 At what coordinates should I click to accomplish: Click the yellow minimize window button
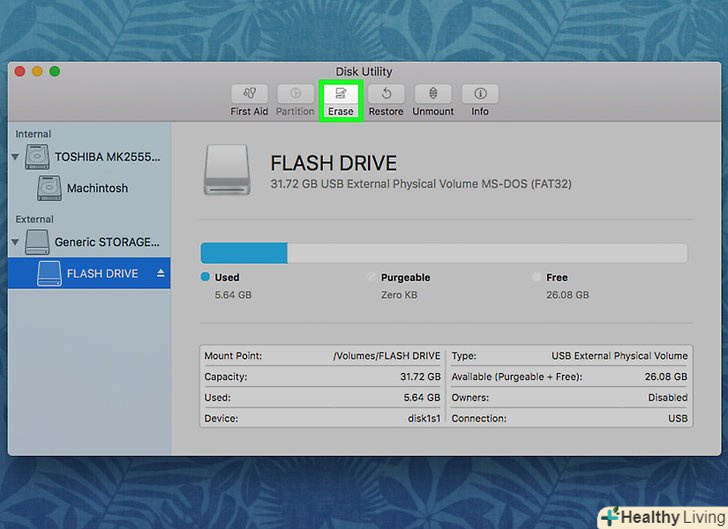pos(38,72)
